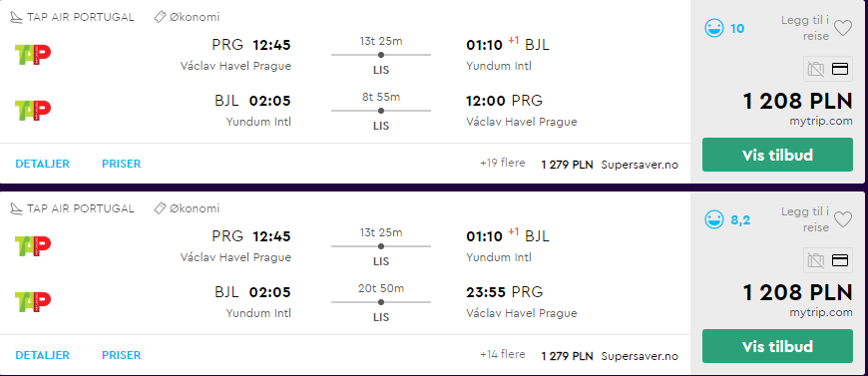Click no-baggage icon in second card
This screenshot has height=376, width=868.
[x=816, y=260]
